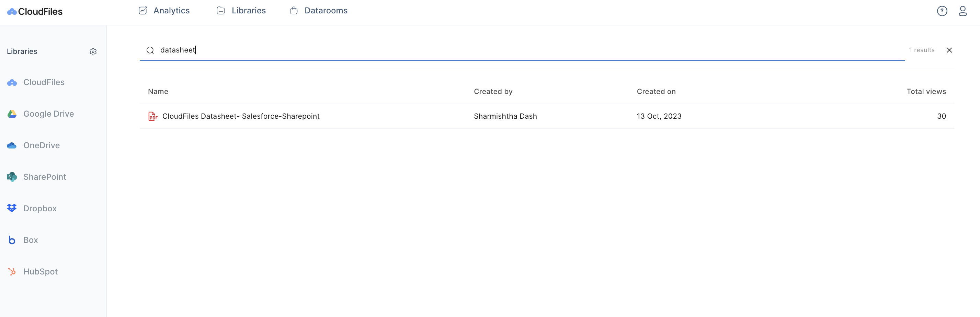Open CloudFiles Datasheet- Salesforce-Sharepoint file
Image resolution: width=980 pixels, height=317 pixels.
241,116
